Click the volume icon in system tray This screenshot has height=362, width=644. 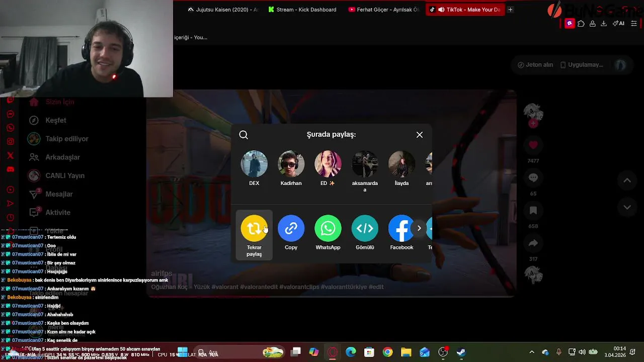tap(582, 352)
